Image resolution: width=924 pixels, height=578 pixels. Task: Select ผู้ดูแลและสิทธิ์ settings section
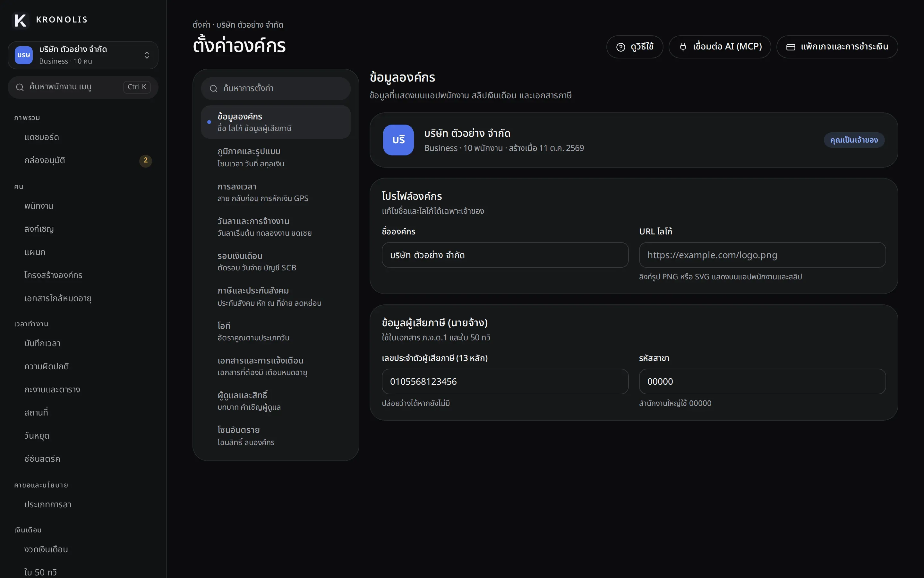click(x=276, y=401)
